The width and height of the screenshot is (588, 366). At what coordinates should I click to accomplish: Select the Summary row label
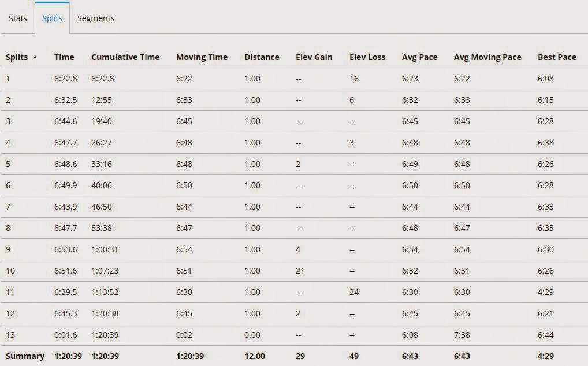coord(25,356)
